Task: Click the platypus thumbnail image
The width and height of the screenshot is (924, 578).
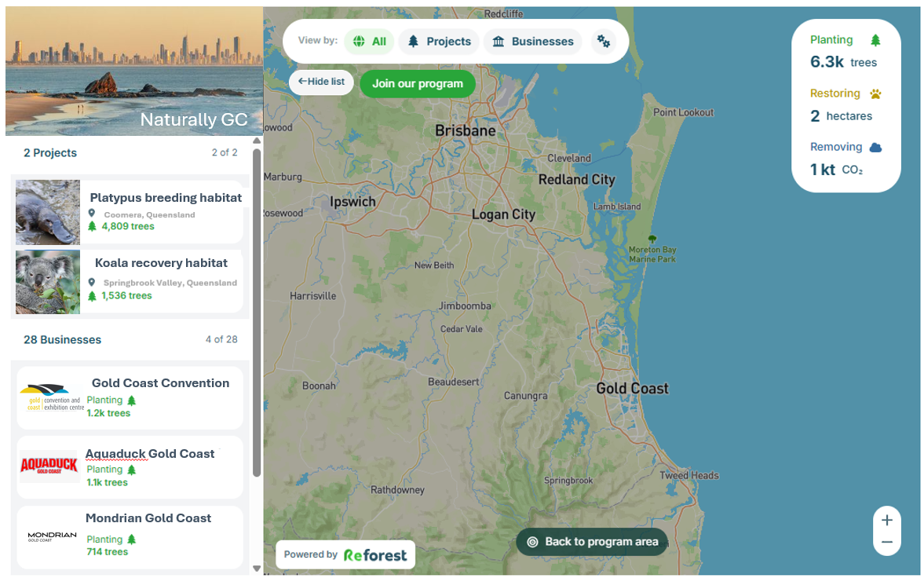Action: click(x=48, y=212)
